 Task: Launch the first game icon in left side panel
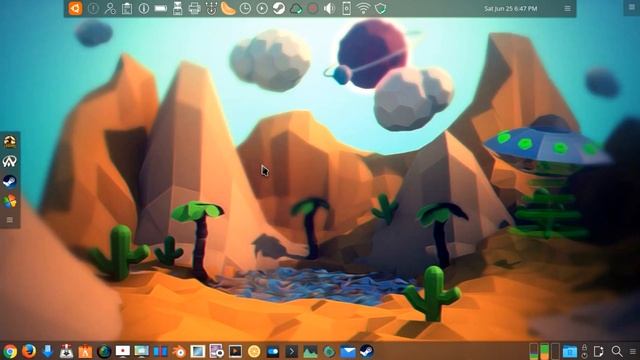(10, 142)
